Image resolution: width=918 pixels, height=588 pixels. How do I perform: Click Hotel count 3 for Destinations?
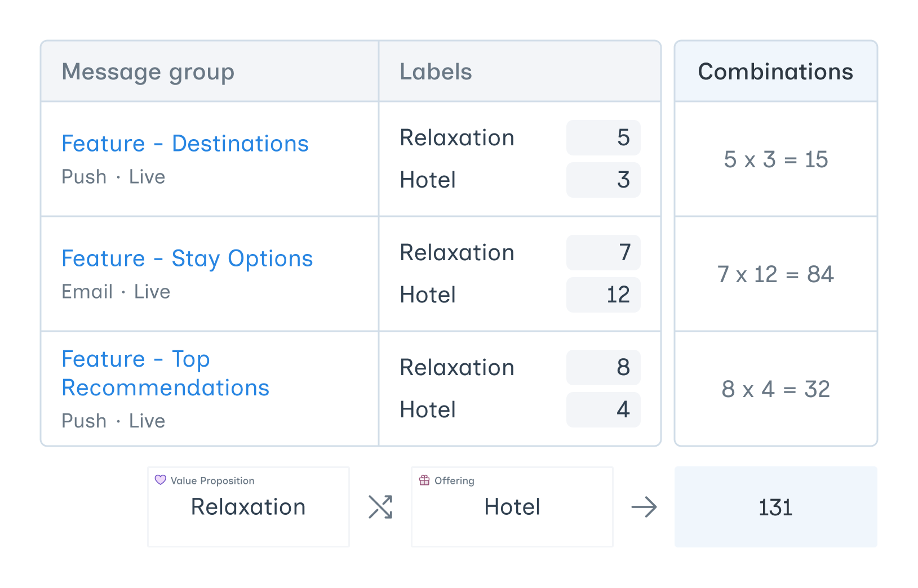click(604, 180)
